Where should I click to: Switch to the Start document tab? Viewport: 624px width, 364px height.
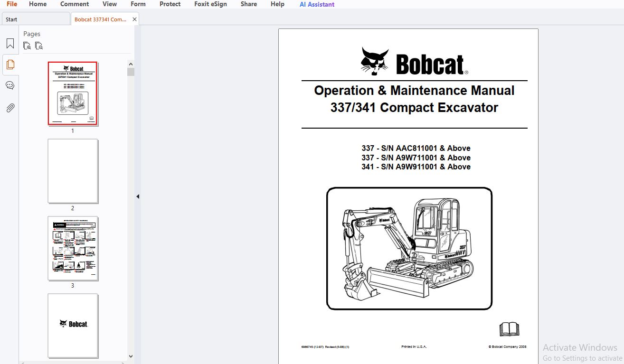tap(36, 19)
